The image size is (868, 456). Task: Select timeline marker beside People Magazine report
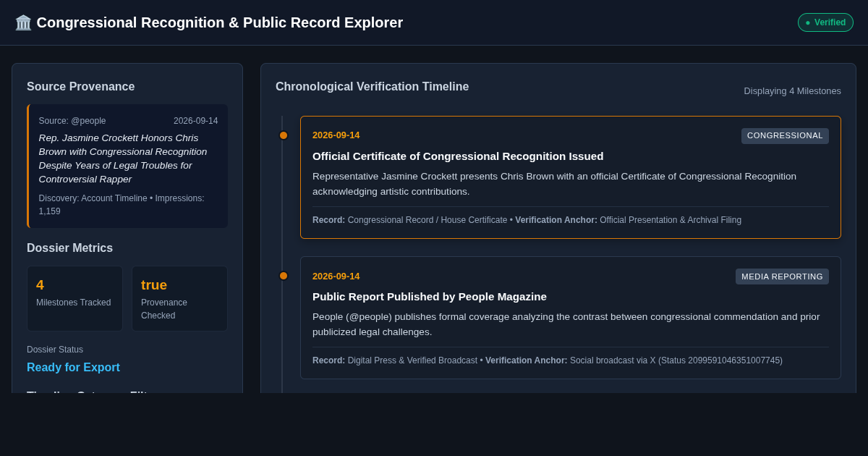point(284,276)
